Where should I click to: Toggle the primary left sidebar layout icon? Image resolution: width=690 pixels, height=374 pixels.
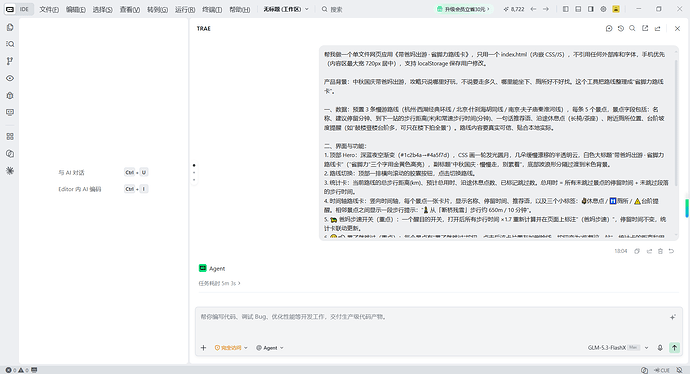click(565, 9)
